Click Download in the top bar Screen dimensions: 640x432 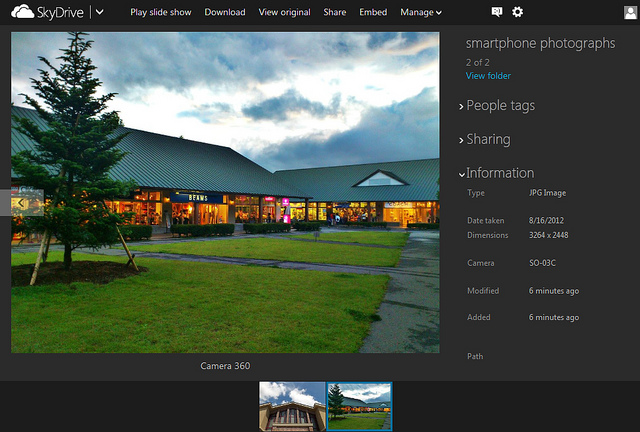(x=224, y=12)
